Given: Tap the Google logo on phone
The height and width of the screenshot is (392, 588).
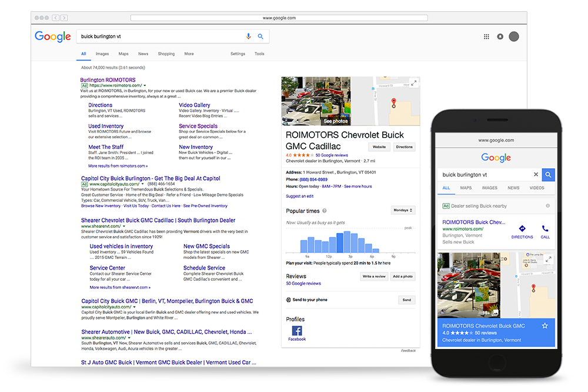Looking at the screenshot, I should [x=496, y=157].
